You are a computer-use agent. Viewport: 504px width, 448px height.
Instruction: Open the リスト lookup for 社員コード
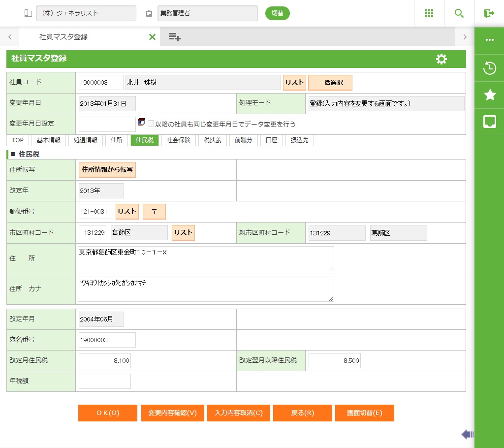pyautogui.click(x=294, y=83)
